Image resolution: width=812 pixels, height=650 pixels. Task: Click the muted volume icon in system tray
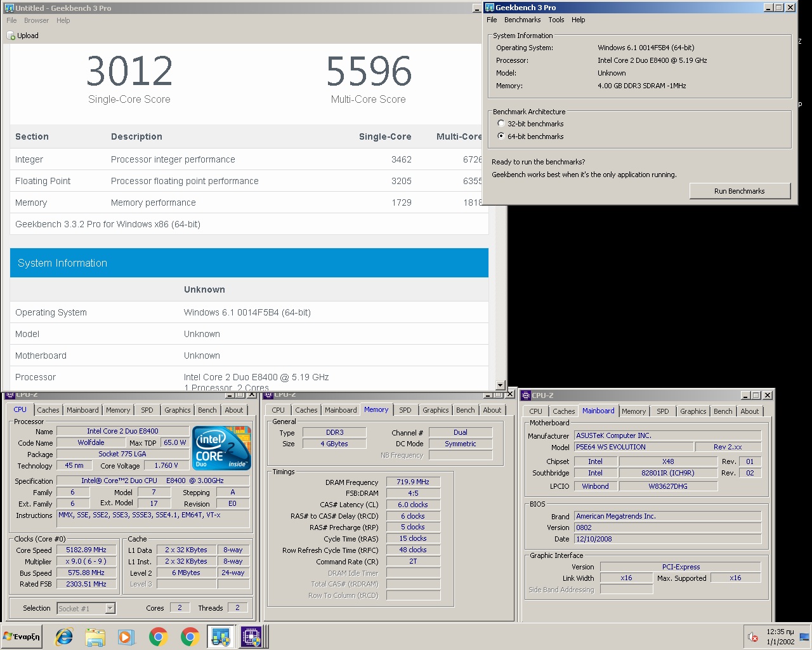pos(753,637)
